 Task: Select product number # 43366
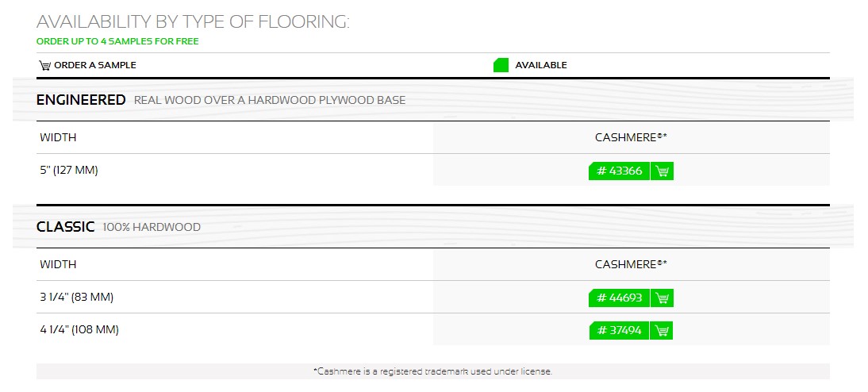[619, 171]
